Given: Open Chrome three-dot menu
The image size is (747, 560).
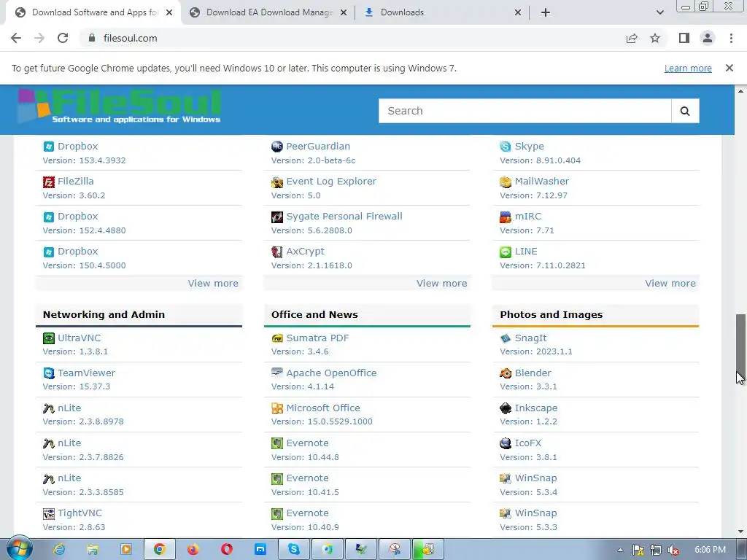Looking at the screenshot, I should [731, 38].
